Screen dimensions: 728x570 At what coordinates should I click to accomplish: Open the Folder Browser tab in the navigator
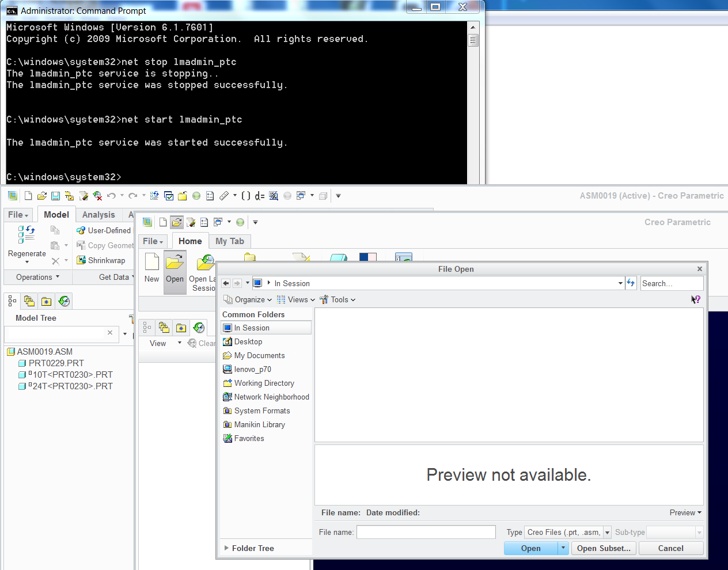[x=29, y=301]
